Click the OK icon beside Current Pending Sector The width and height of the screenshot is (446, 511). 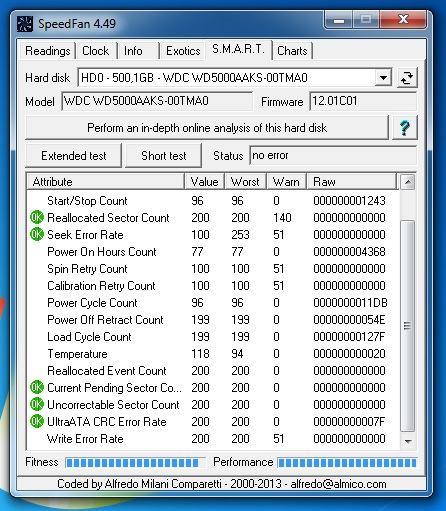point(37,387)
